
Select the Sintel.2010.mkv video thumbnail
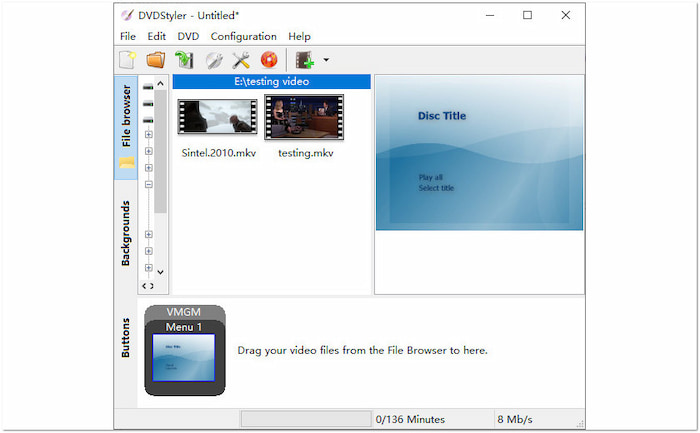click(x=217, y=117)
